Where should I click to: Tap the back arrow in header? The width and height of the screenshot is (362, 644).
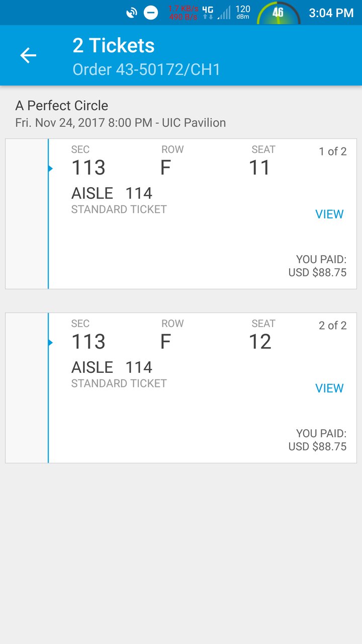click(x=28, y=55)
